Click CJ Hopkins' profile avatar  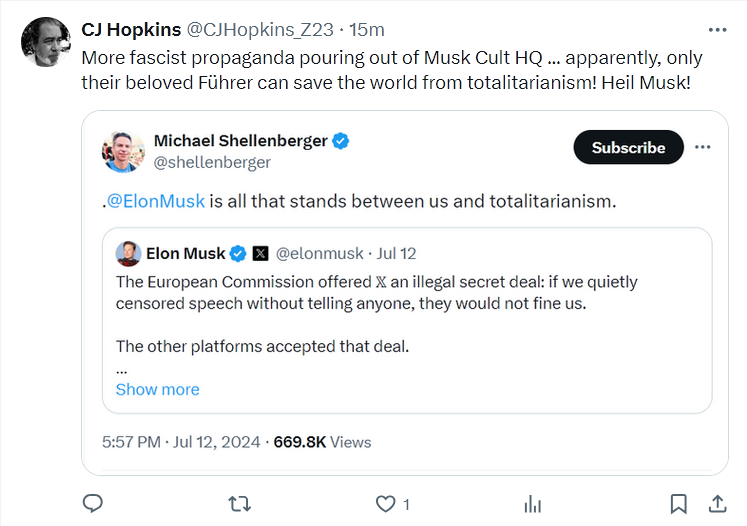pos(46,43)
